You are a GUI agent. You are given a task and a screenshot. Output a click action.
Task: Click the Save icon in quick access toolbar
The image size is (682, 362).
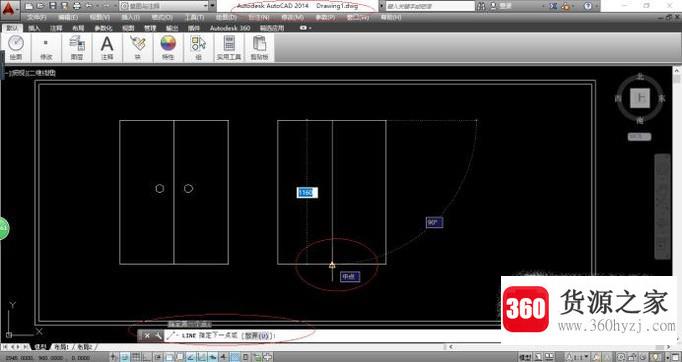(x=53, y=6)
